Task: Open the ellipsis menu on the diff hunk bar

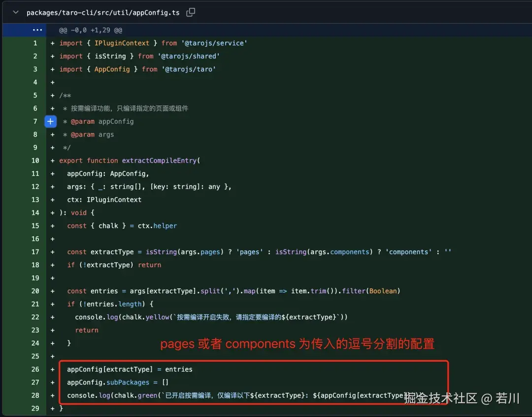Action: click(37, 30)
